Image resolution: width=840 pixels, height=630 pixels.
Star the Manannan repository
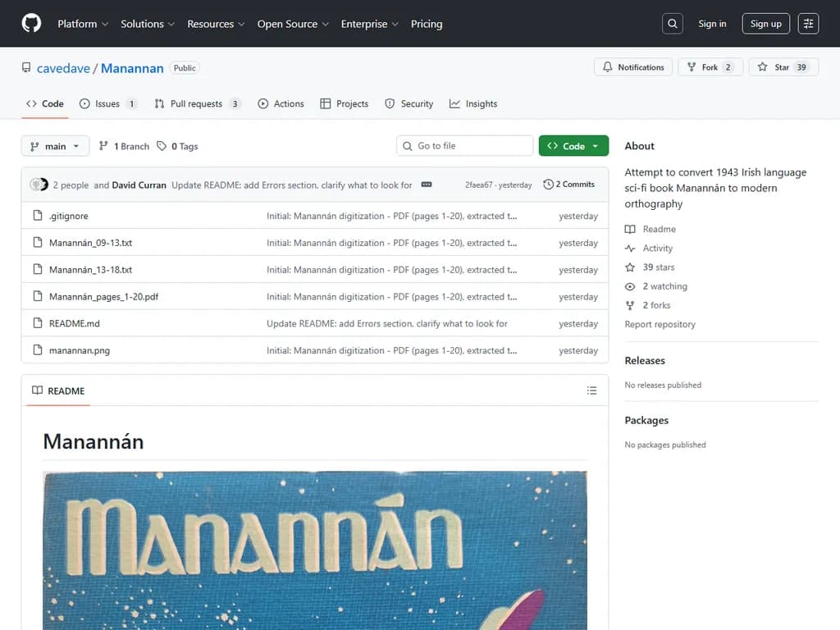783,67
